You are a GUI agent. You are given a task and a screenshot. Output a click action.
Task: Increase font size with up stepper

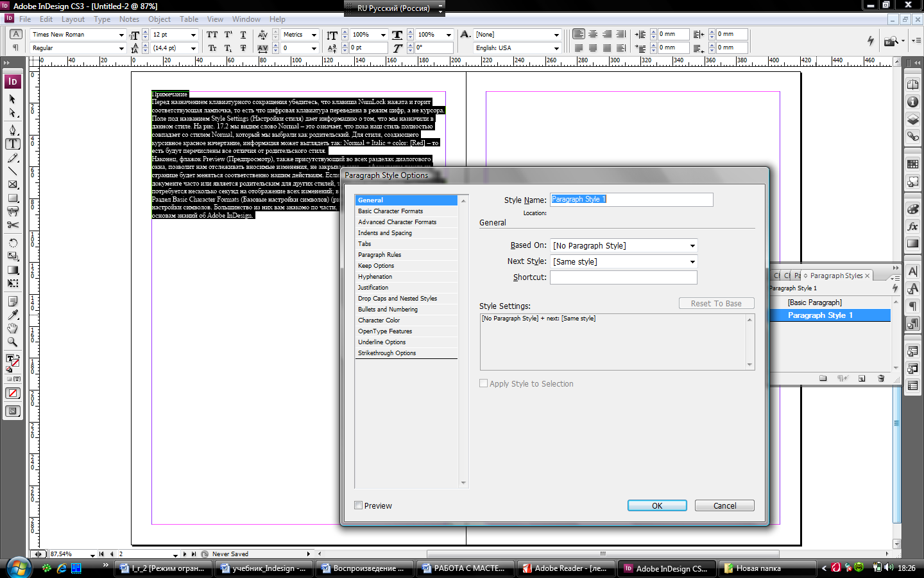[x=146, y=32]
